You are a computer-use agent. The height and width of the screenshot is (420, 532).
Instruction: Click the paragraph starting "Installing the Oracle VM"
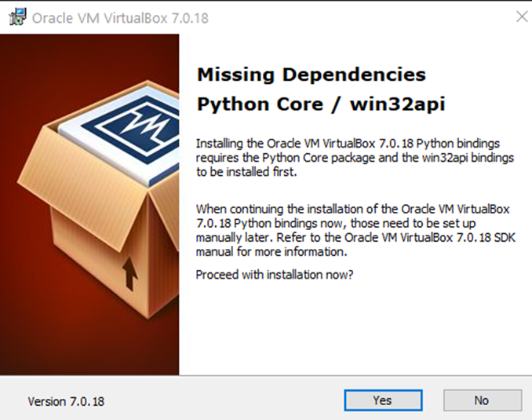(x=355, y=158)
